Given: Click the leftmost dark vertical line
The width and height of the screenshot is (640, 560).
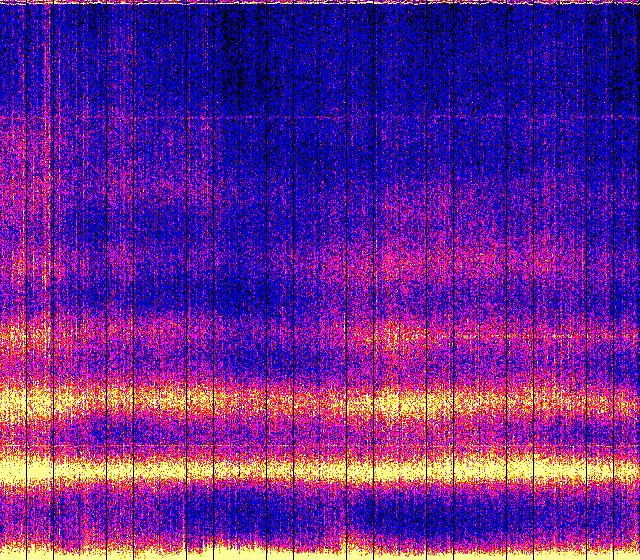Looking at the screenshot, I should coord(26,280).
